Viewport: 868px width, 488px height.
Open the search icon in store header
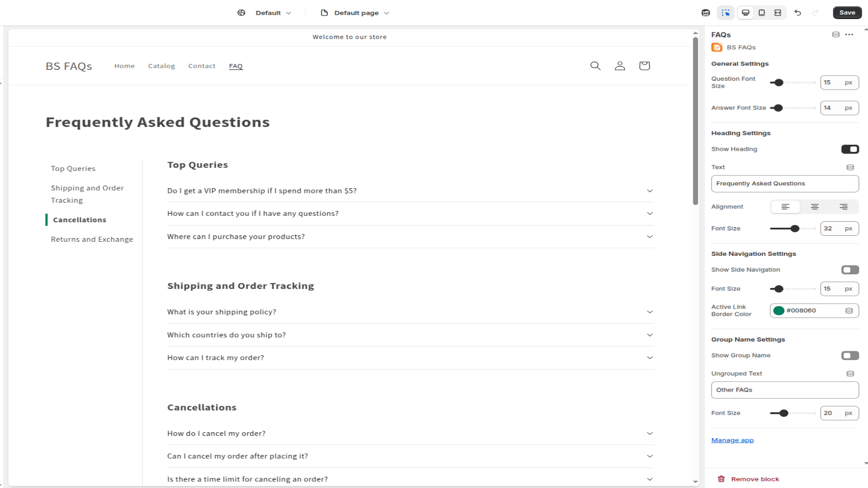coord(595,66)
